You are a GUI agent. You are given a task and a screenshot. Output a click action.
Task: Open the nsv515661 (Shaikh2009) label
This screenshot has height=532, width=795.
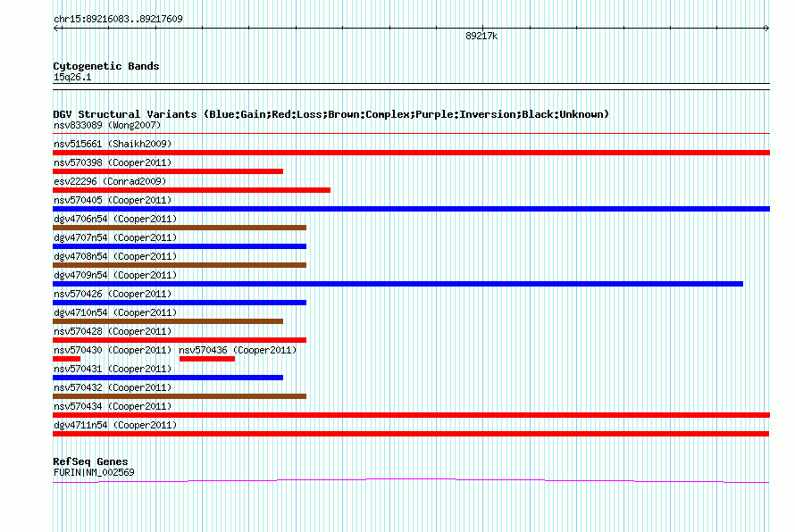click(x=113, y=144)
